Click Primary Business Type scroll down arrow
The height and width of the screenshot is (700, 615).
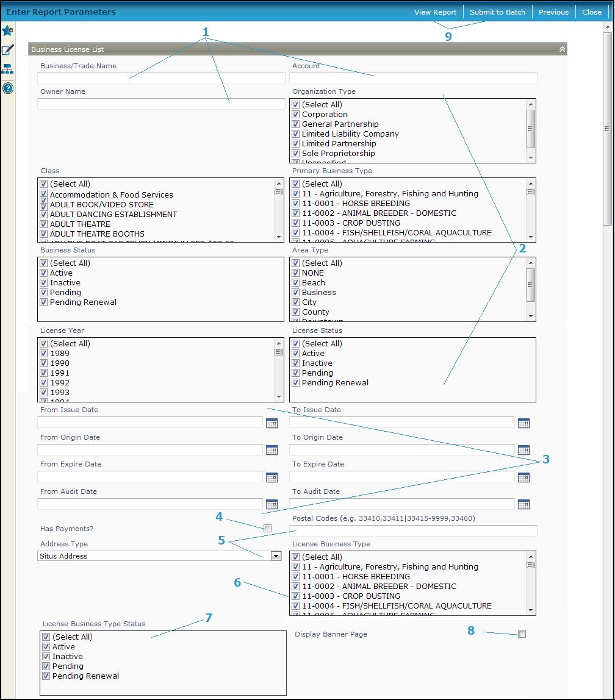coord(531,237)
